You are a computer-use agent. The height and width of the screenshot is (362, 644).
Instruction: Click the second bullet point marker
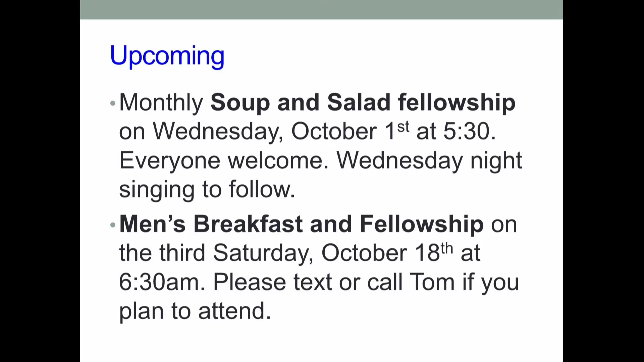coord(113,225)
